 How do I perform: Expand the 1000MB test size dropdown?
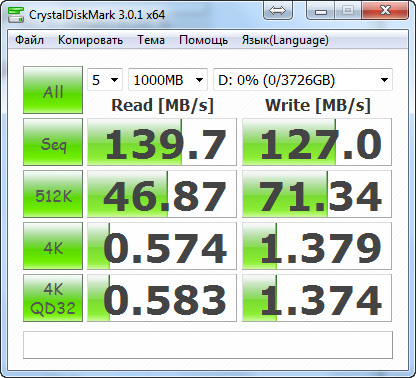point(168,80)
